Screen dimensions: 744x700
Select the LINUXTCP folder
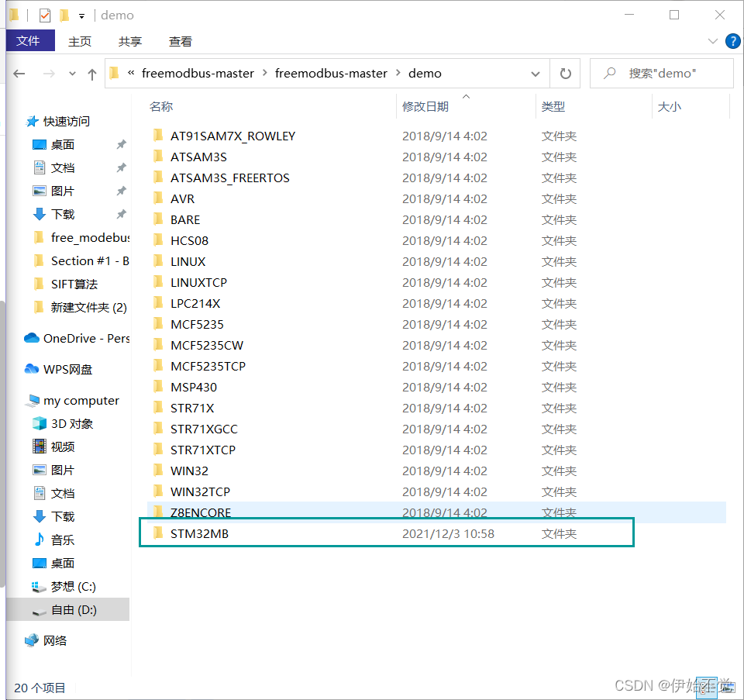tap(199, 282)
